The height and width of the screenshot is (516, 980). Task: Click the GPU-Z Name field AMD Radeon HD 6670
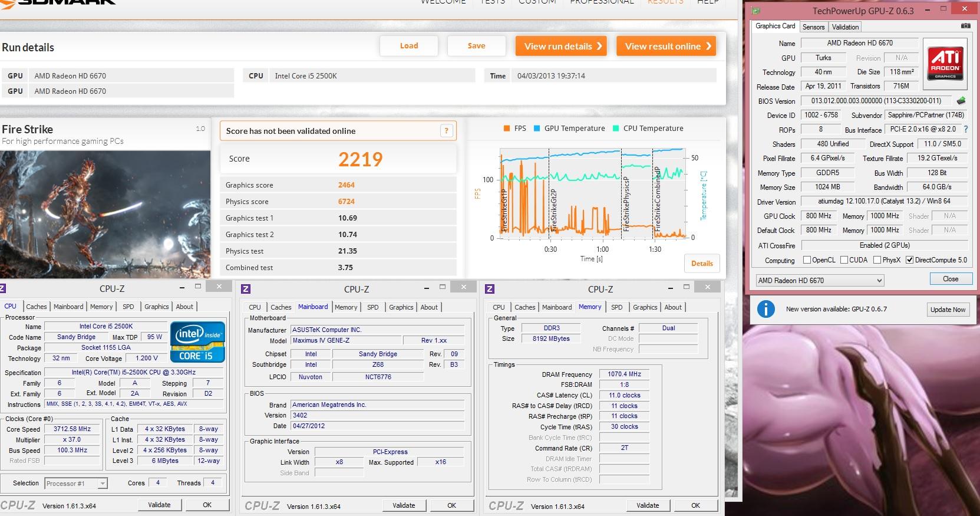[860, 43]
